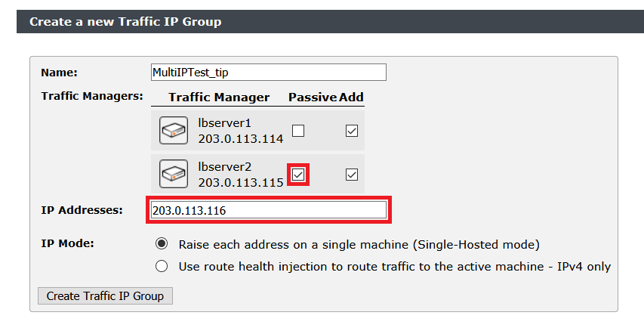
Task: Select the lbserver1 hostname text
Action: [224, 124]
